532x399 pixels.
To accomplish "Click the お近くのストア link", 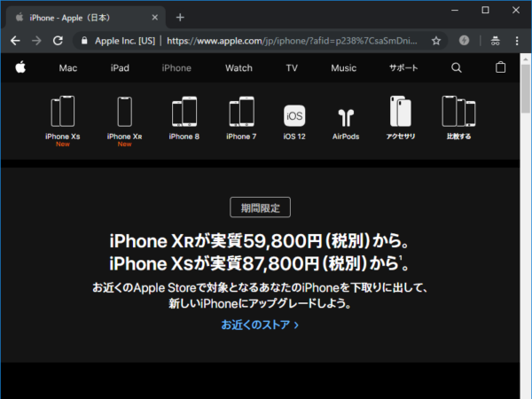I will click(x=260, y=325).
